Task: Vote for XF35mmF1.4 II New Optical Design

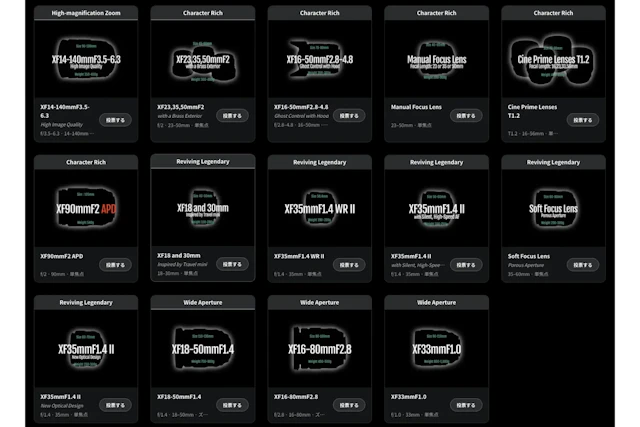Action: pyautogui.click(x=115, y=405)
